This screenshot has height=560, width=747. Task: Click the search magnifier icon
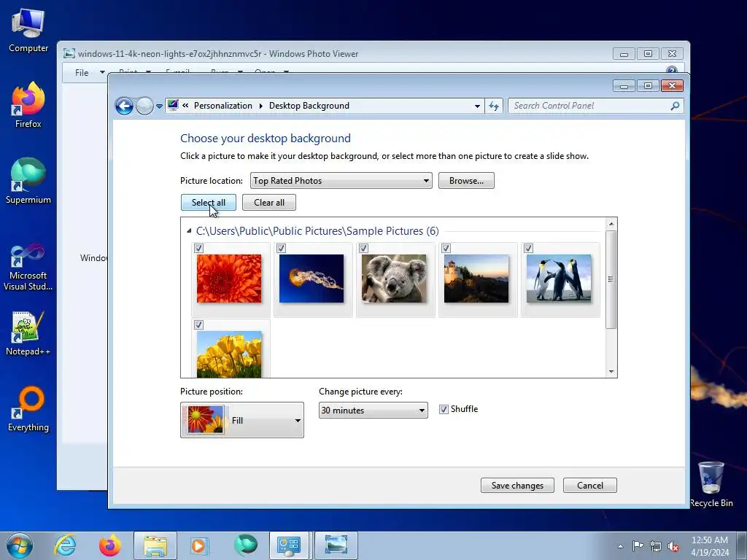tap(675, 106)
